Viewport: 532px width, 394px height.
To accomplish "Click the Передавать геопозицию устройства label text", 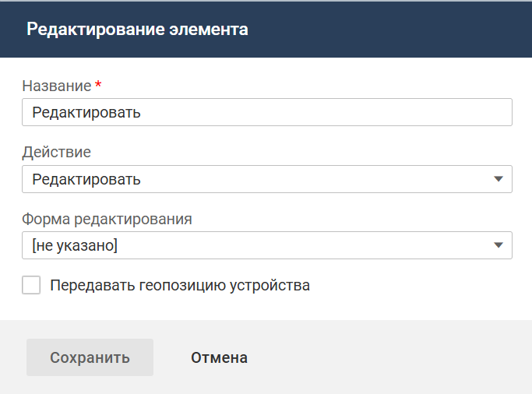I will coord(180,285).
